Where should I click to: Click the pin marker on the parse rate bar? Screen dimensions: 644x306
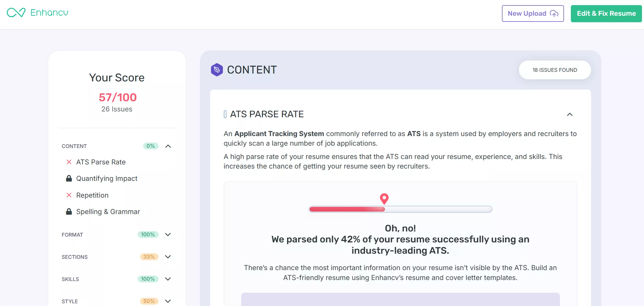[384, 199]
